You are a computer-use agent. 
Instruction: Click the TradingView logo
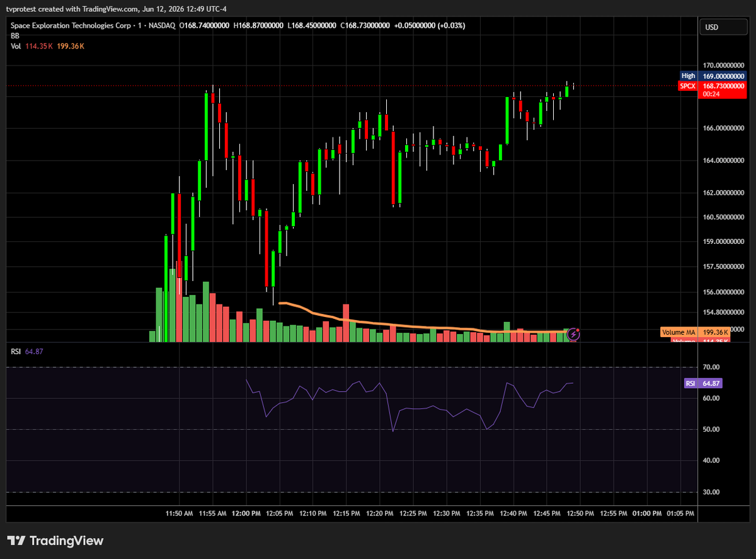click(55, 541)
